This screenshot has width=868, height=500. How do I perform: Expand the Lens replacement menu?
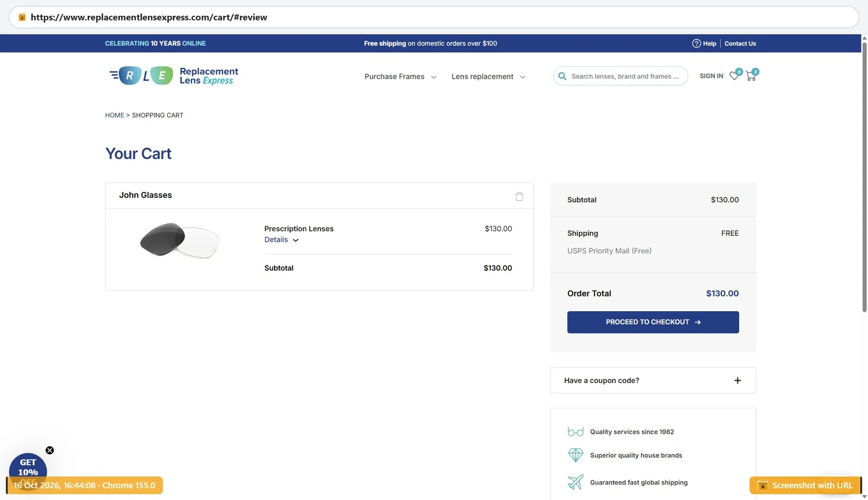pos(488,76)
